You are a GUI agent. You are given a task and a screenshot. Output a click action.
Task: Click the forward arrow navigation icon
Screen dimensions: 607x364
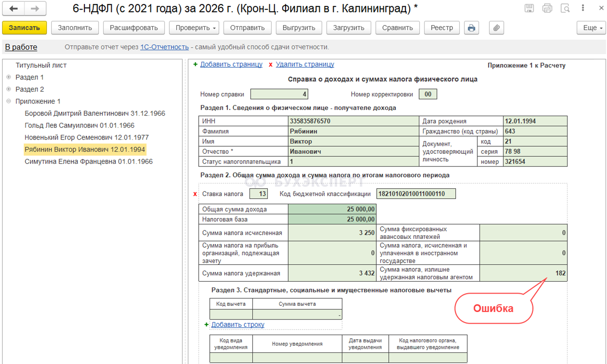click(x=35, y=8)
